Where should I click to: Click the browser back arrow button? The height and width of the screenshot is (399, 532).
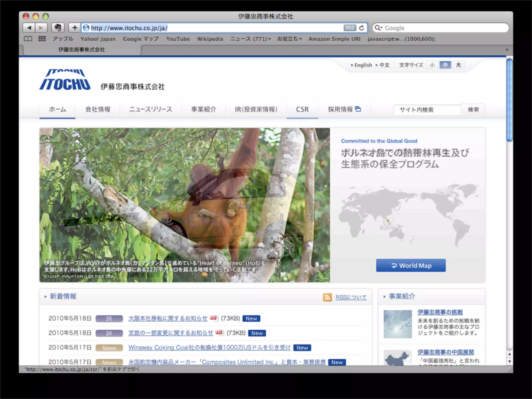click(29, 28)
